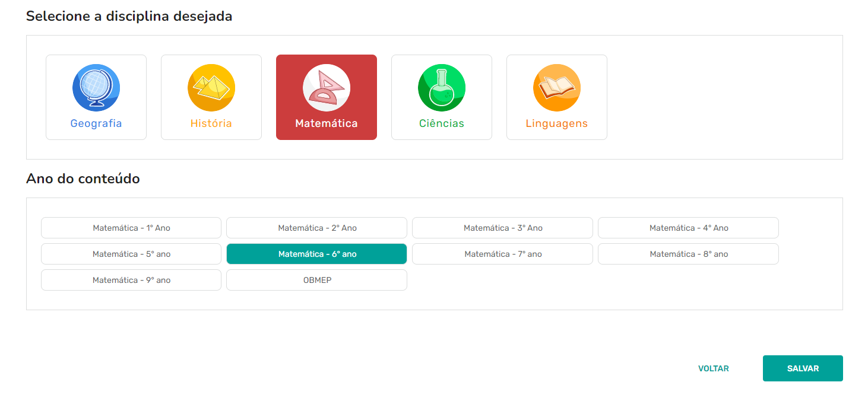Click the SALVAR button
The image size is (868, 398).
click(x=803, y=368)
